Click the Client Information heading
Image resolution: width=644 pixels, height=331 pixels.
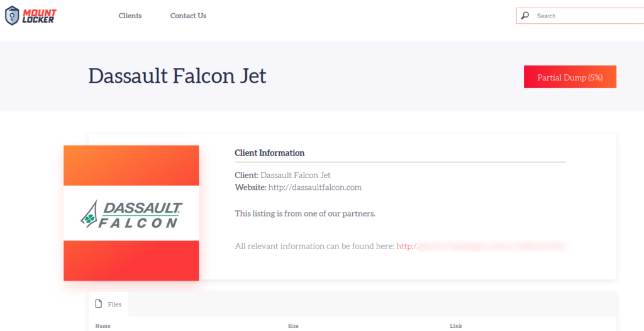point(269,153)
